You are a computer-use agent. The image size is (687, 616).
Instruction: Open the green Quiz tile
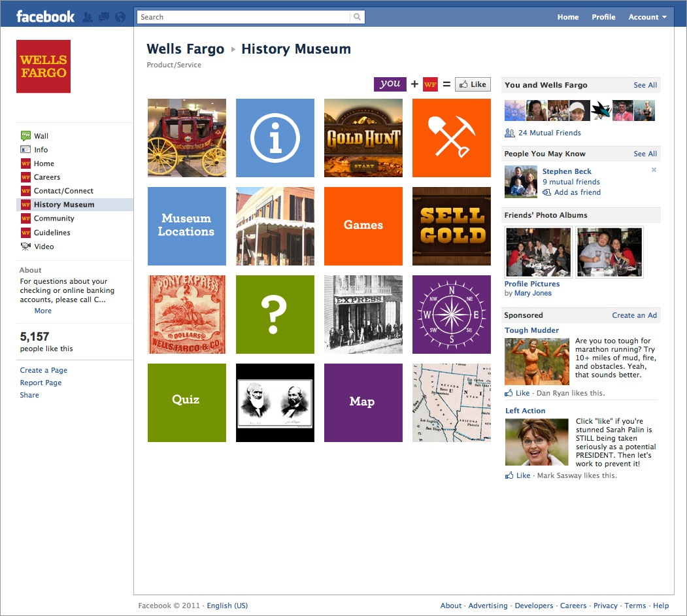(187, 402)
